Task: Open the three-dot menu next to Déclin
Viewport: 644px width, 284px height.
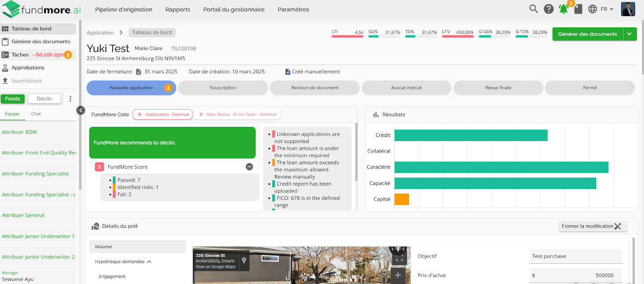Action: 70,99
